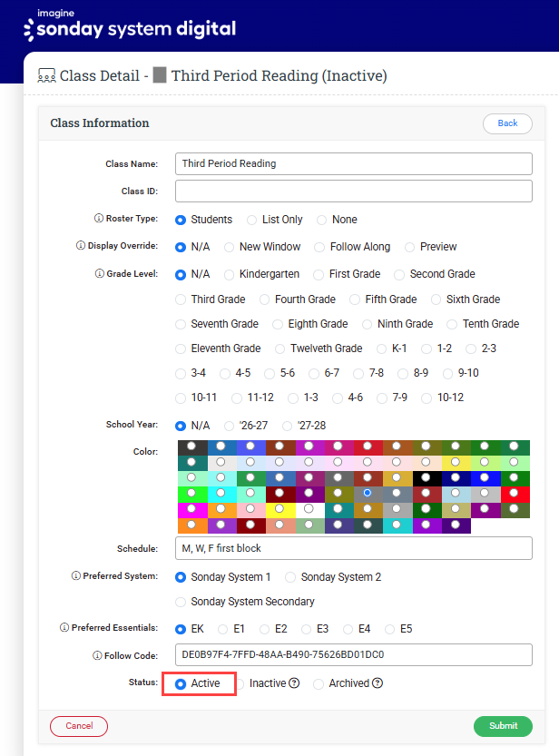
Task: Pick the pure blue color swatch
Action: pos(485,479)
